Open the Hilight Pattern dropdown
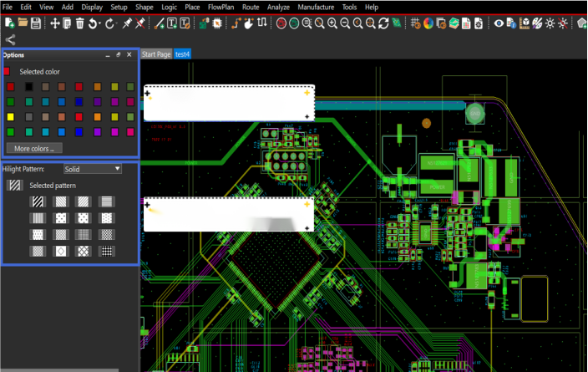Image resolution: width=588 pixels, height=372 pixels. (93, 169)
